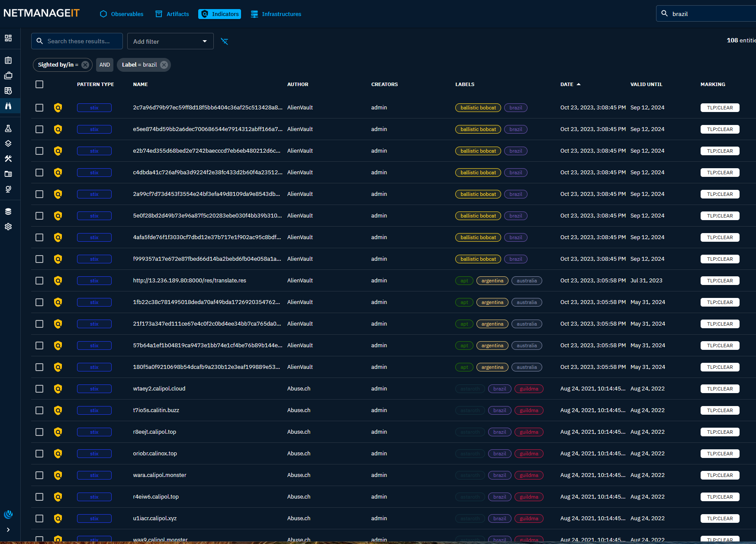Expand the sidebar with bottom chevron

click(x=8, y=530)
